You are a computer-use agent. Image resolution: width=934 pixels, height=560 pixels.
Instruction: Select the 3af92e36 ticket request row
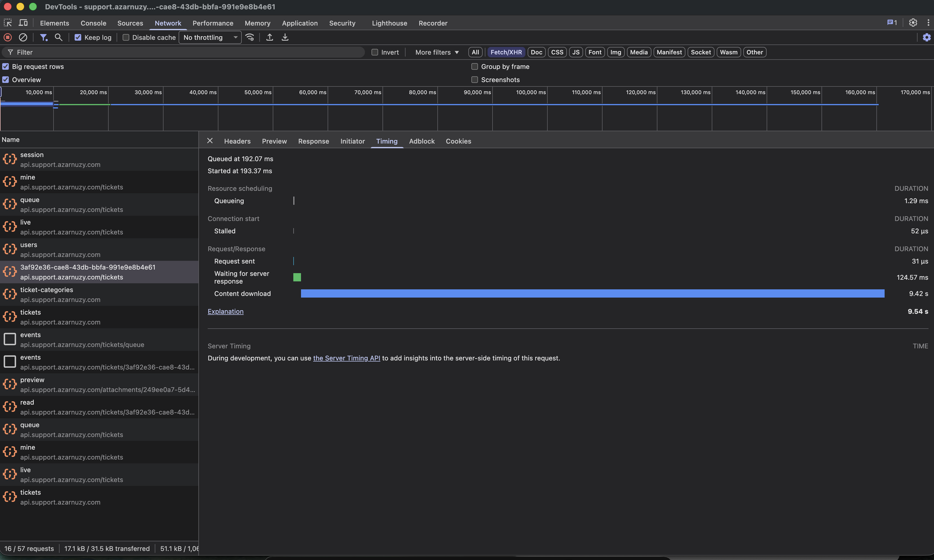coord(99,272)
